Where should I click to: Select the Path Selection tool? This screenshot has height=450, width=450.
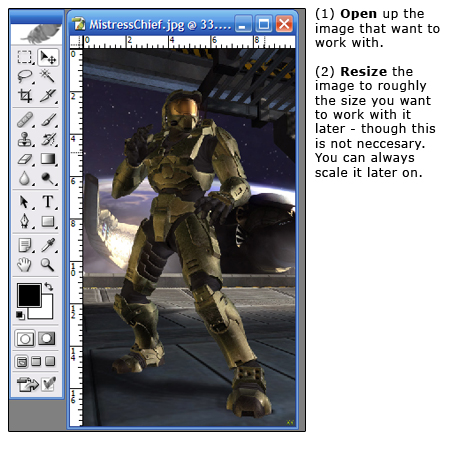pyautogui.click(x=25, y=202)
